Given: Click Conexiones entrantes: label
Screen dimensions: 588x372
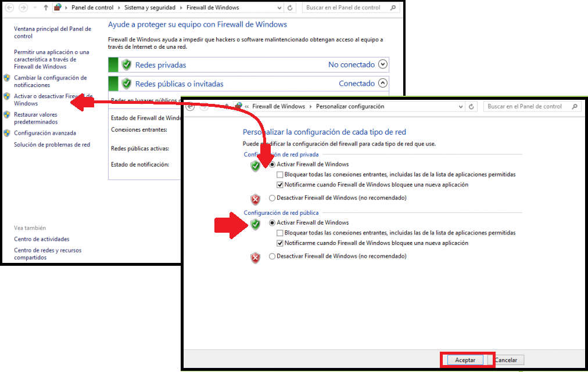Looking at the screenshot, I should point(139,129).
